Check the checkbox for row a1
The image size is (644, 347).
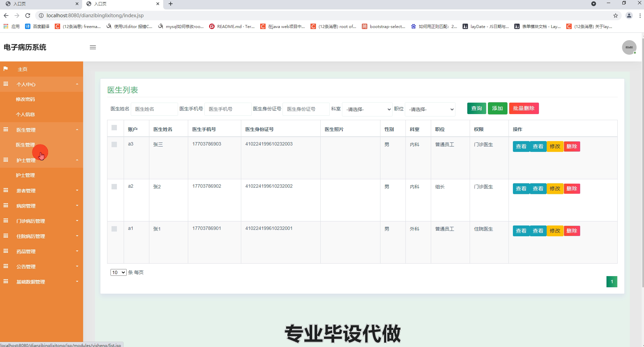click(x=114, y=229)
